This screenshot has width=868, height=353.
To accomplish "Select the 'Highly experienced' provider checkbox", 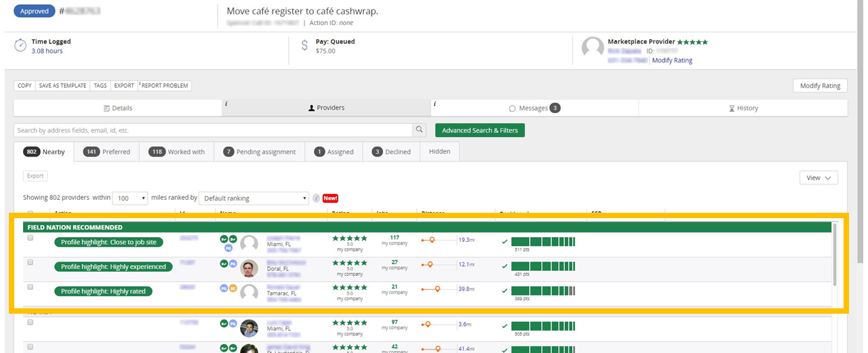I will (x=30, y=263).
